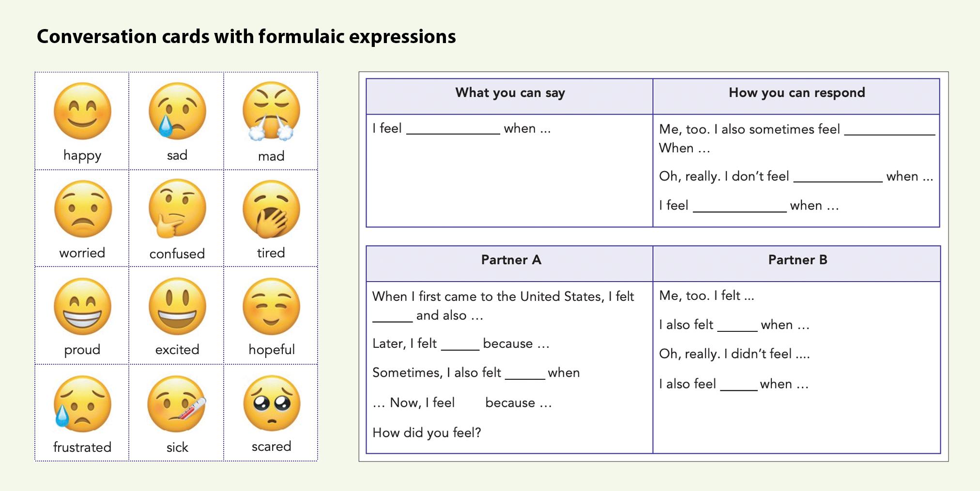This screenshot has width=980, height=491.
Task: Click the tired yawning emoji
Action: (271, 209)
